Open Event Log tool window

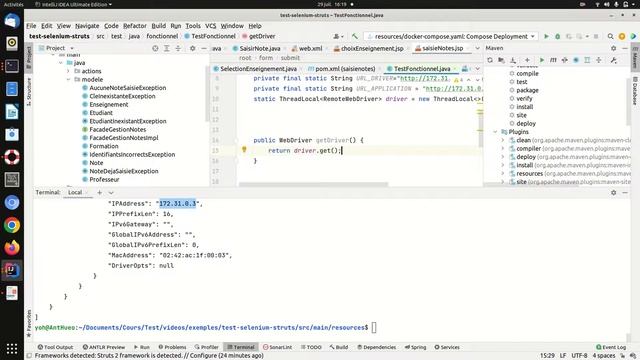pyautogui.click(x=611, y=347)
